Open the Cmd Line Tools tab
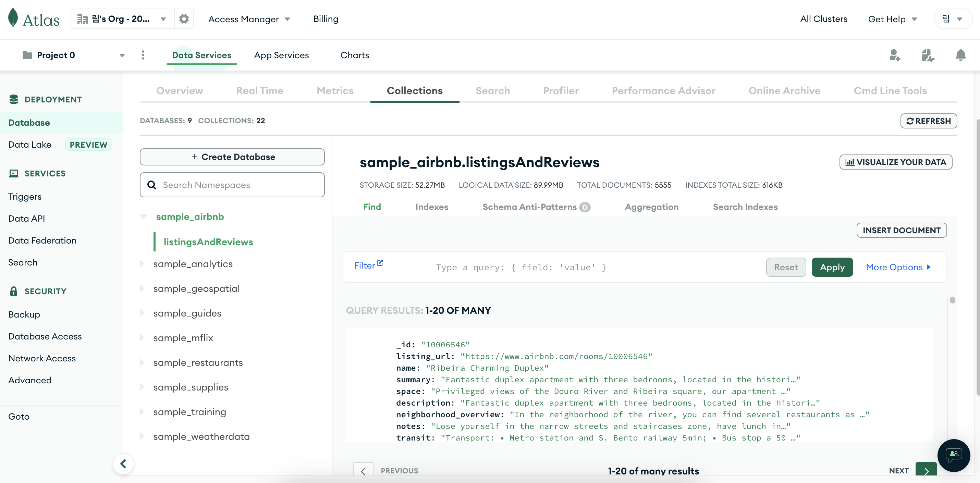 pos(890,90)
